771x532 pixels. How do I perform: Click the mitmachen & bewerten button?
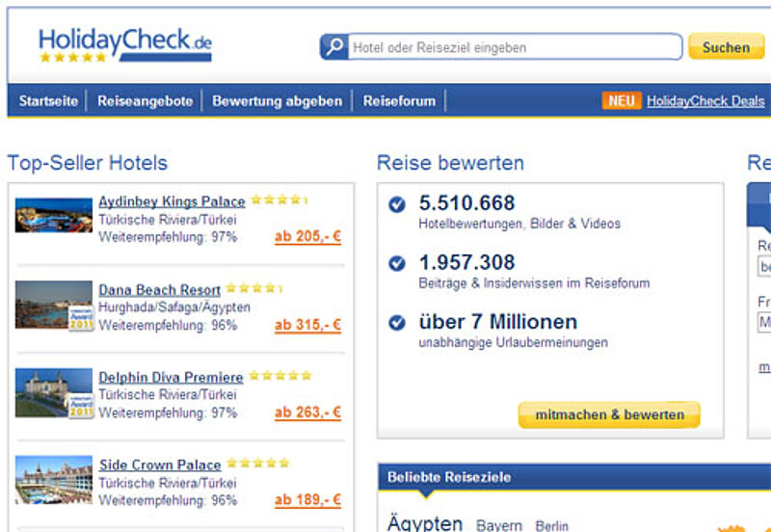pos(609,415)
